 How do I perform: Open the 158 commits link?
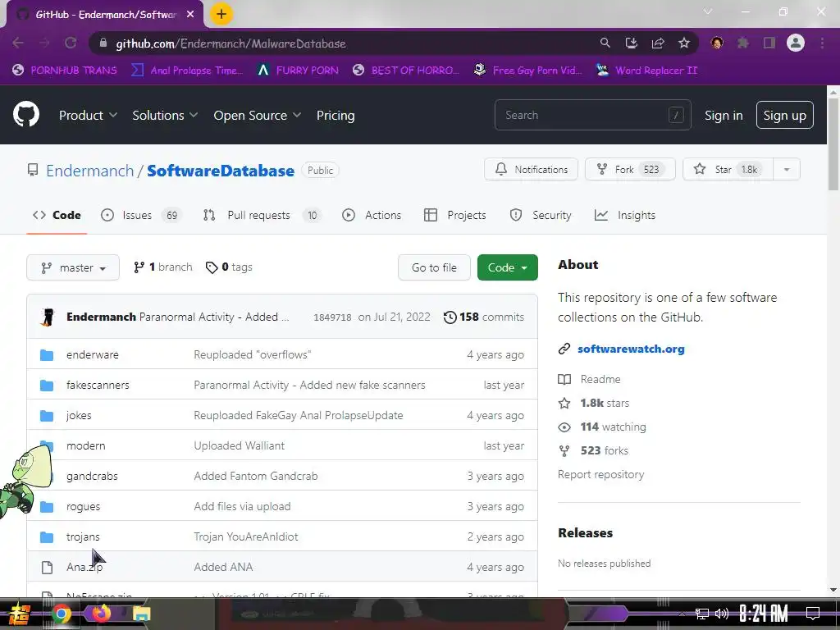pos(484,317)
